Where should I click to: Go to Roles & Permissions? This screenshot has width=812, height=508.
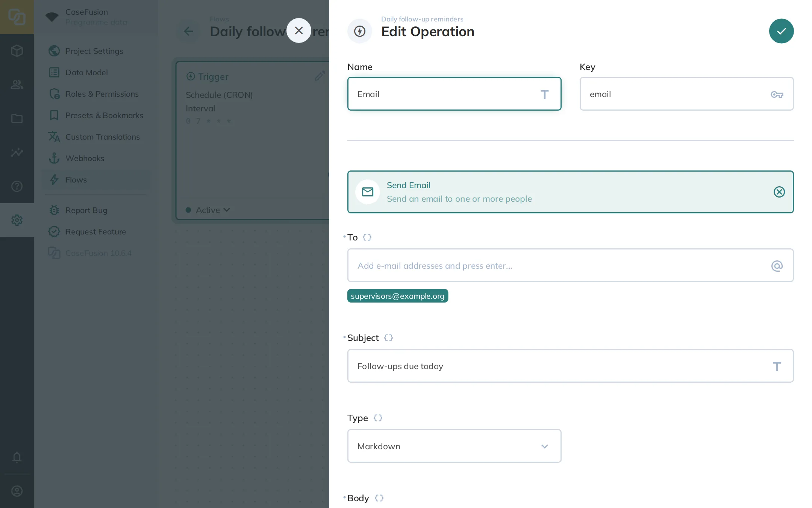click(95, 94)
